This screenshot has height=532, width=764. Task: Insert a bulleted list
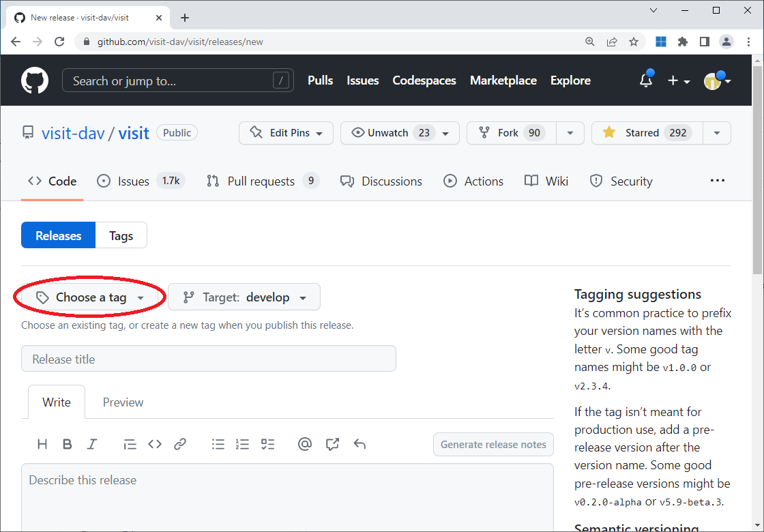[x=218, y=444]
